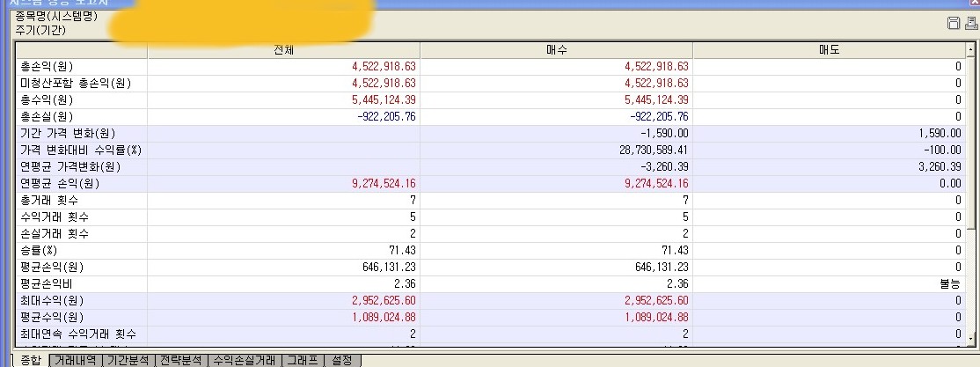Screen dimensions: 980x367
Task: Show the 그래프 tab
Action: coord(304,360)
